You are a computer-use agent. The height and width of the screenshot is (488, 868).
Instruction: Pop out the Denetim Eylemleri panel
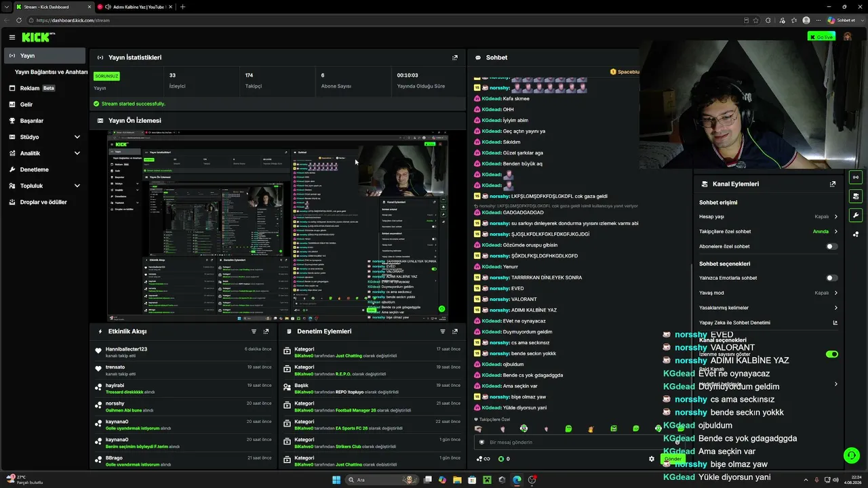pyautogui.click(x=454, y=331)
